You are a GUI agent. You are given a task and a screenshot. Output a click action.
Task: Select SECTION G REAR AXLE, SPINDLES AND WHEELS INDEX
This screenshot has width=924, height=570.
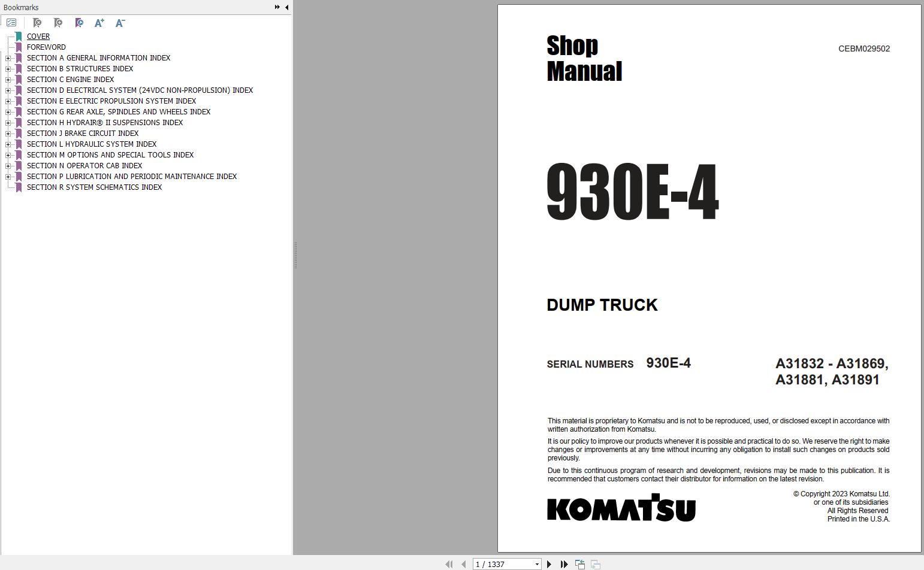coord(119,112)
